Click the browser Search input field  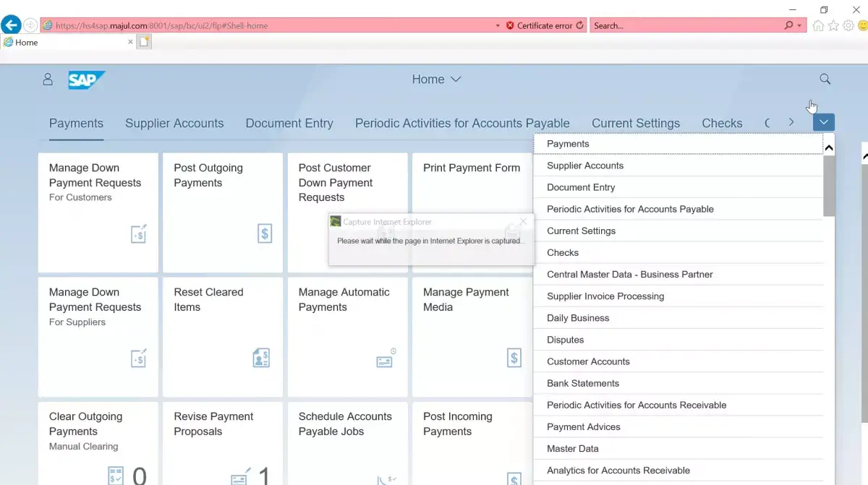click(687, 25)
